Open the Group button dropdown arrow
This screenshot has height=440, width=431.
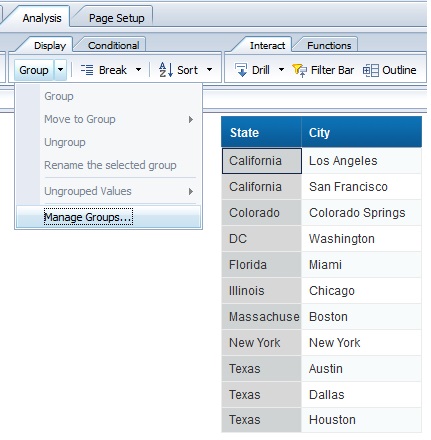(60, 70)
